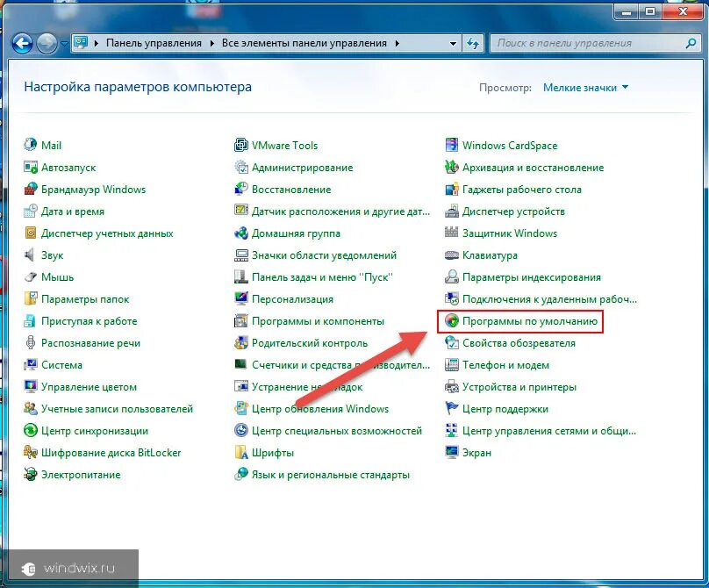The image size is (709, 588).
Task: Click the Клавиатура icon
Action: point(452,255)
